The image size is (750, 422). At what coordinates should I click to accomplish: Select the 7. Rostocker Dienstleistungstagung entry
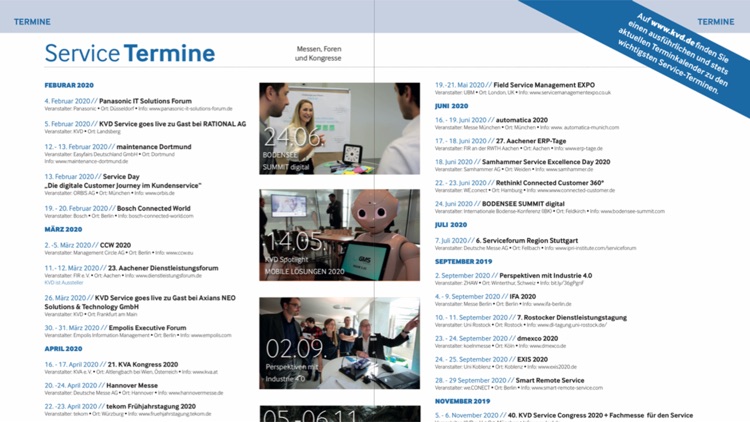click(x=531, y=321)
